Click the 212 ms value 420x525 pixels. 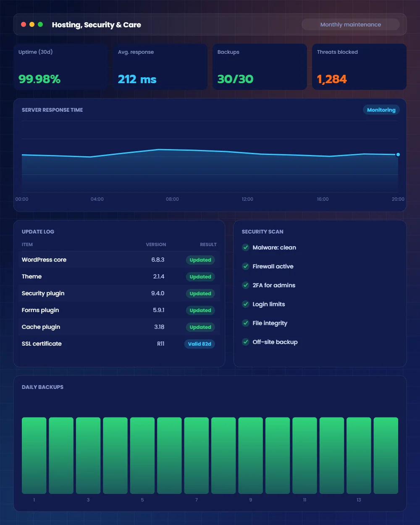pyautogui.click(x=137, y=79)
